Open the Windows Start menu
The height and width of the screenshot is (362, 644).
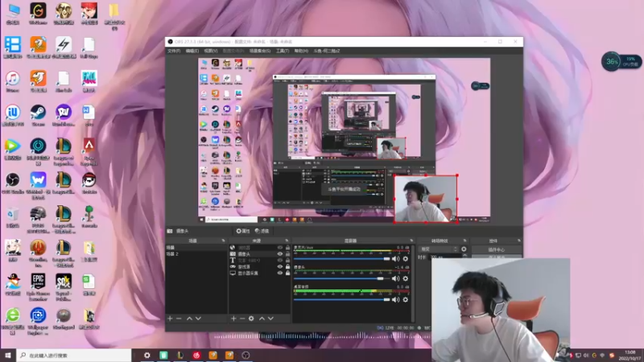8,356
